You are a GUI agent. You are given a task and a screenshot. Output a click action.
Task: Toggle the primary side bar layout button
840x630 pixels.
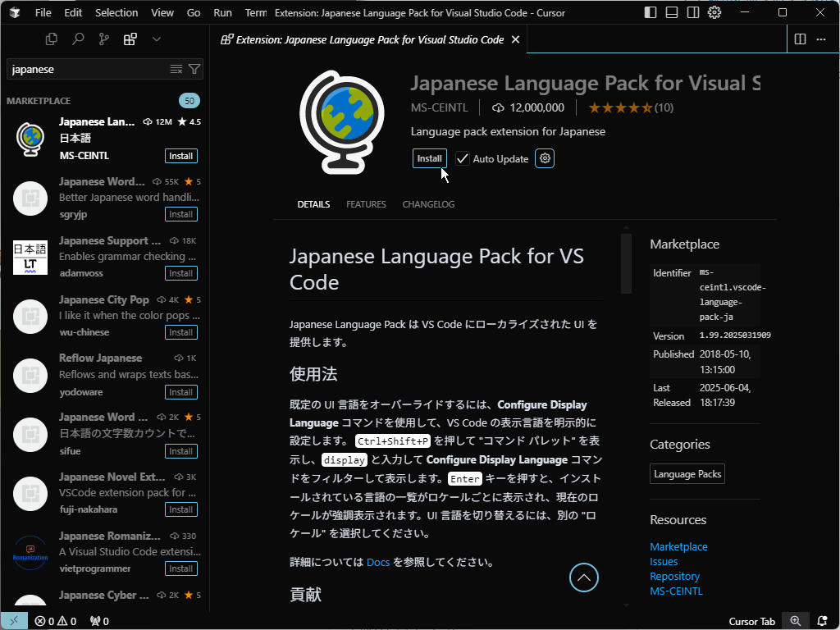[x=651, y=12]
